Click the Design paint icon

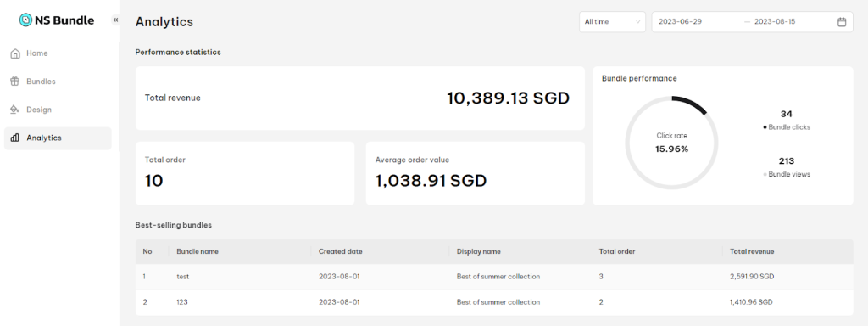(15, 110)
